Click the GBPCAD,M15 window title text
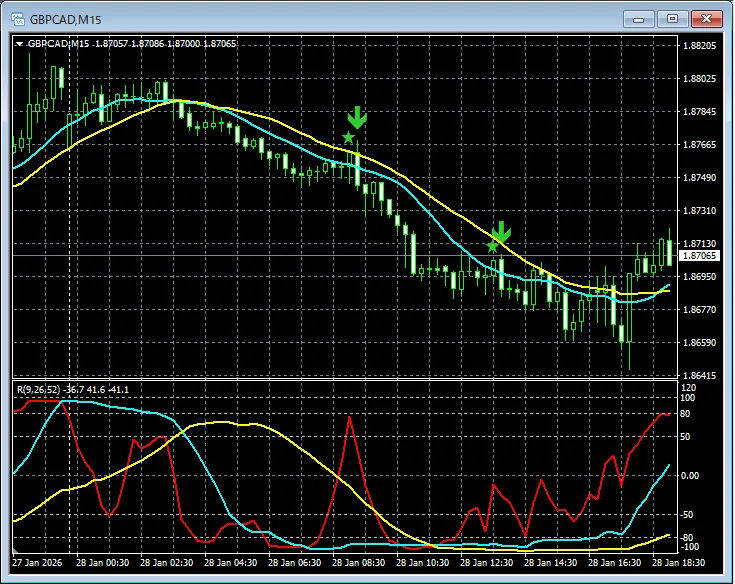735x584 pixels. [66, 18]
